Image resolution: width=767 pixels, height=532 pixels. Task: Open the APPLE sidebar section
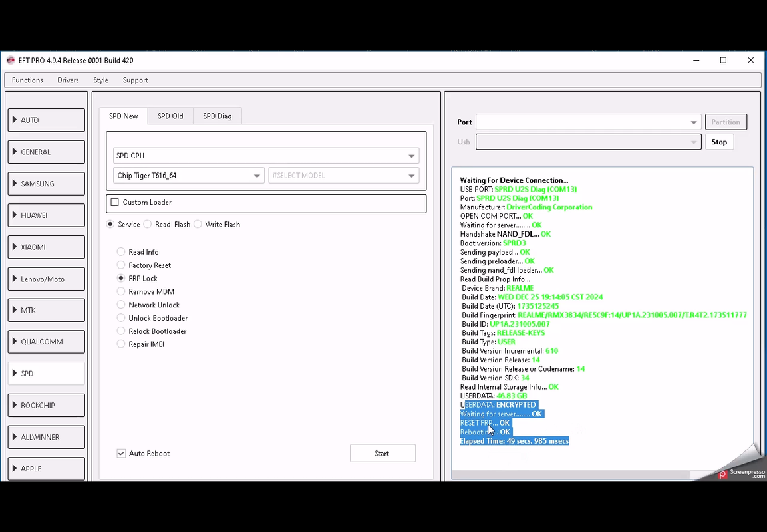(47, 468)
